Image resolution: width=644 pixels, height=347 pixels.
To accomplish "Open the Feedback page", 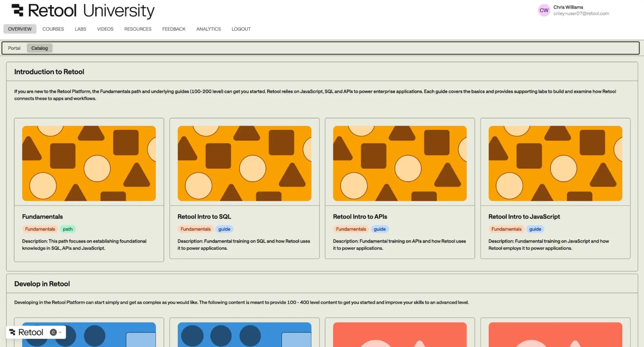I will [x=174, y=29].
